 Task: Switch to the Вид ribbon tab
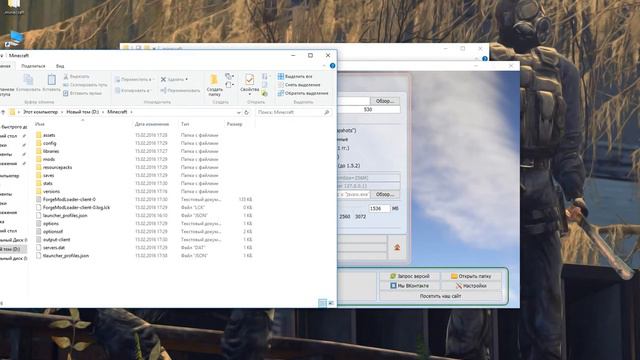pyautogui.click(x=60, y=66)
